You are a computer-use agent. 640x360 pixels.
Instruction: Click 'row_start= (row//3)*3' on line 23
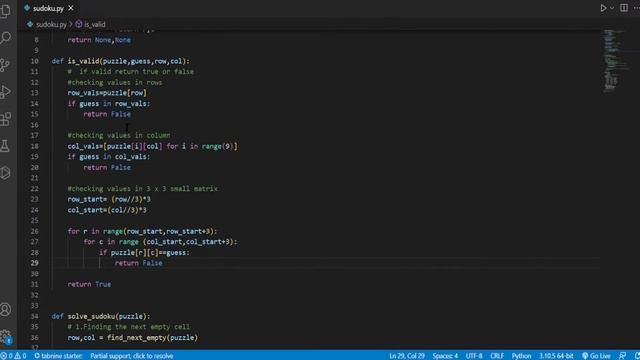109,199
